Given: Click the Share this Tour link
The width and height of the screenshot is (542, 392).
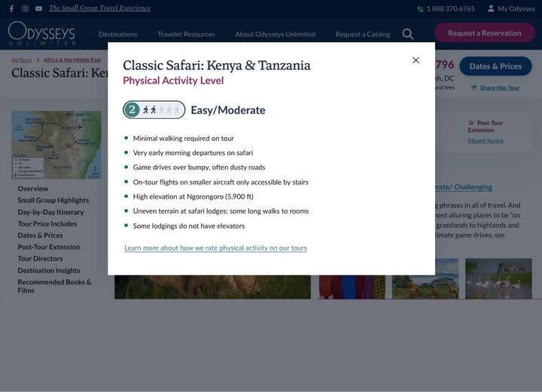Looking at the screenshot, I should pyautogui.click(x=500, y=88).
